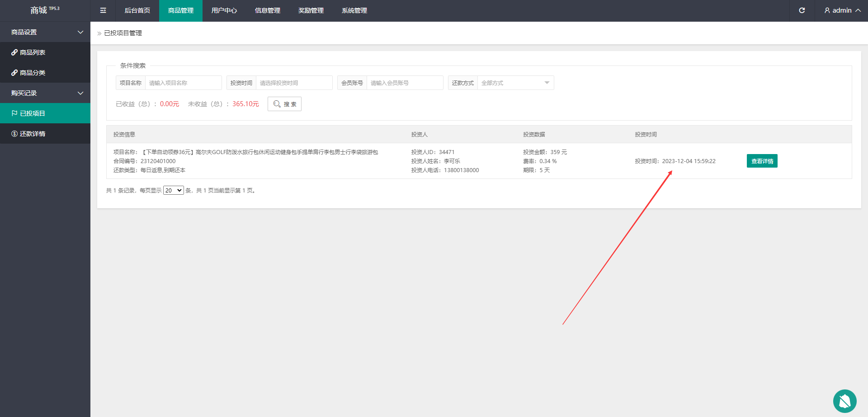The width and height of the screenshot is (868, 417).
Task: Click the sidebar collapse hamburger icon
Action: coord(103,10)
